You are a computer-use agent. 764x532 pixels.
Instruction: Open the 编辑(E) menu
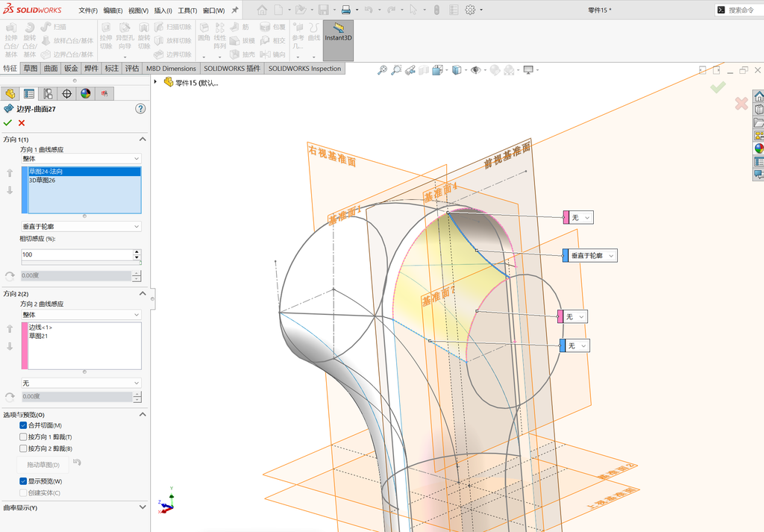[113, 10]
